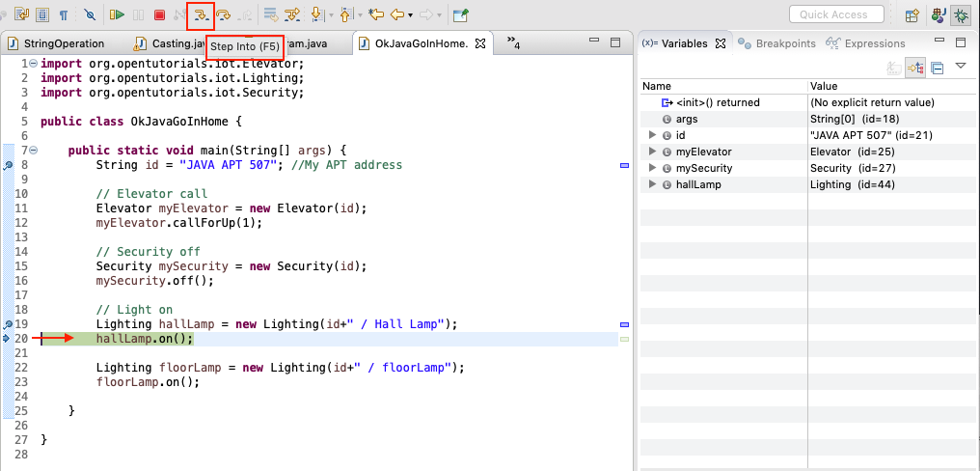
Task: Click value "JAVA APT 507" (id=21)
Action: [x=873, y=135]
